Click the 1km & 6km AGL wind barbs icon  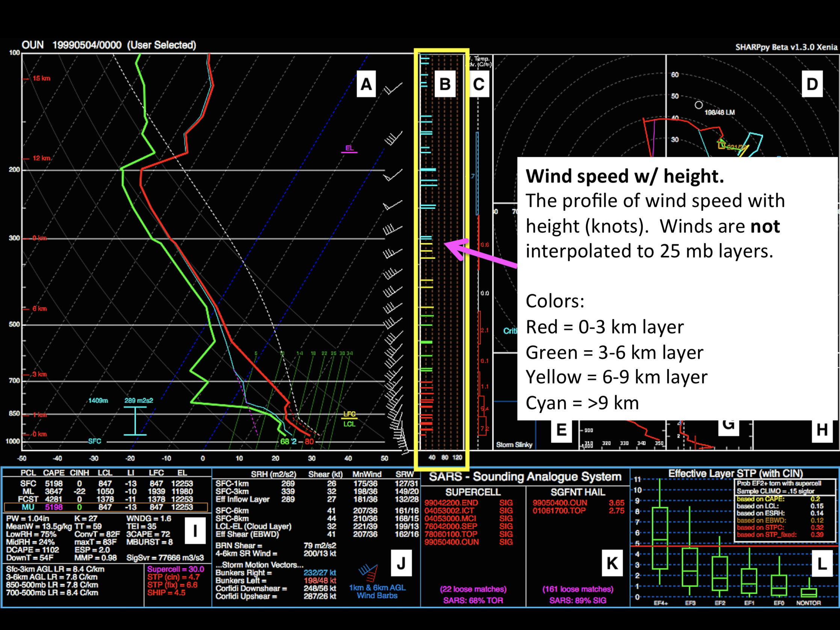(x=368, y=572)
